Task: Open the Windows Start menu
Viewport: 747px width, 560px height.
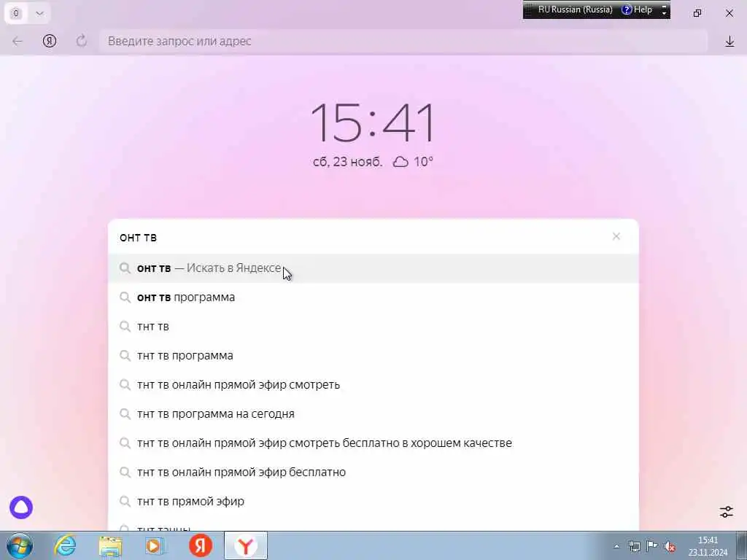Action: click(20, 545)
